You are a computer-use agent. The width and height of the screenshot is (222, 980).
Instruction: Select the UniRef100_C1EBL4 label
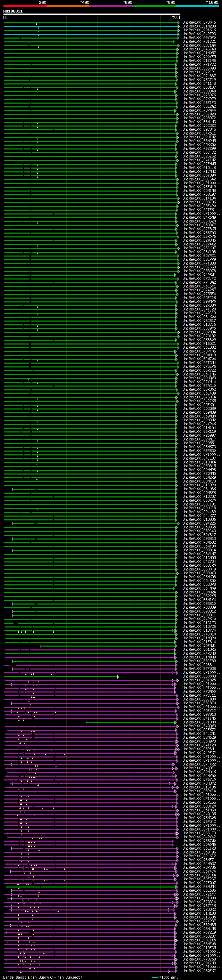[199, 642]
